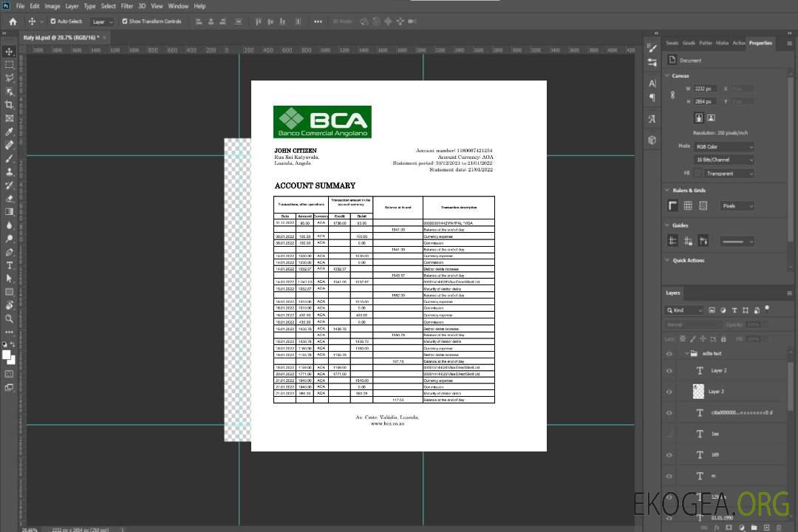Open the Paragraph panel icon

pos(652,98)
